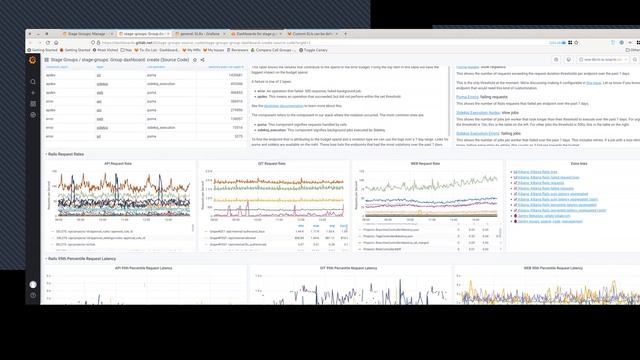
Task: Open the first Kibana Rails logs link
Action: tap(537, 172)
